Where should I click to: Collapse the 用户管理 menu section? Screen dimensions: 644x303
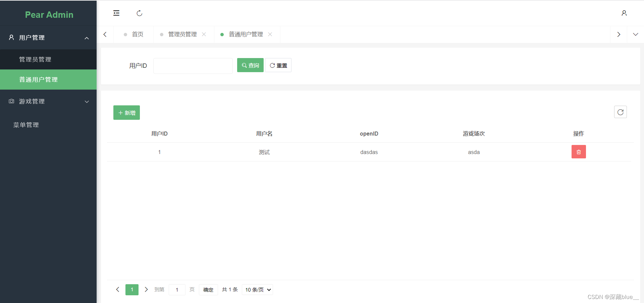click(x=87, y=38)
